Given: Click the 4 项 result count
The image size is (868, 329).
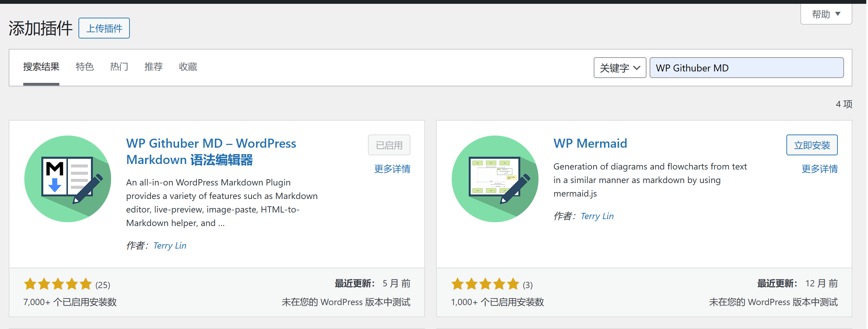Looking at the screenshot, I should point(844,104).
